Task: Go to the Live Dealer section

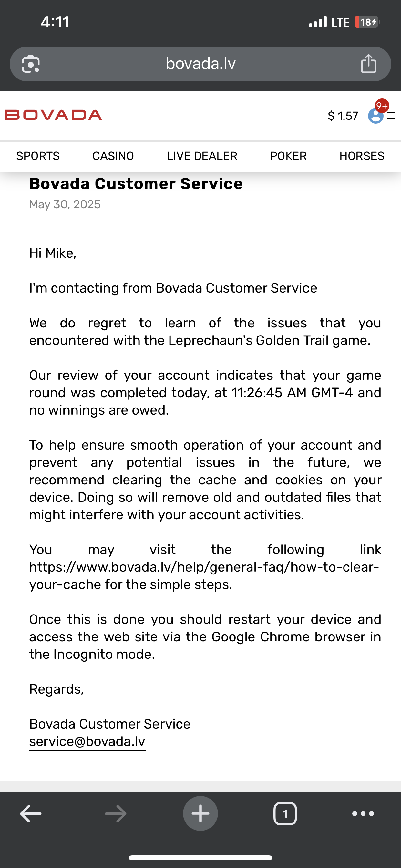Action: 202,156
